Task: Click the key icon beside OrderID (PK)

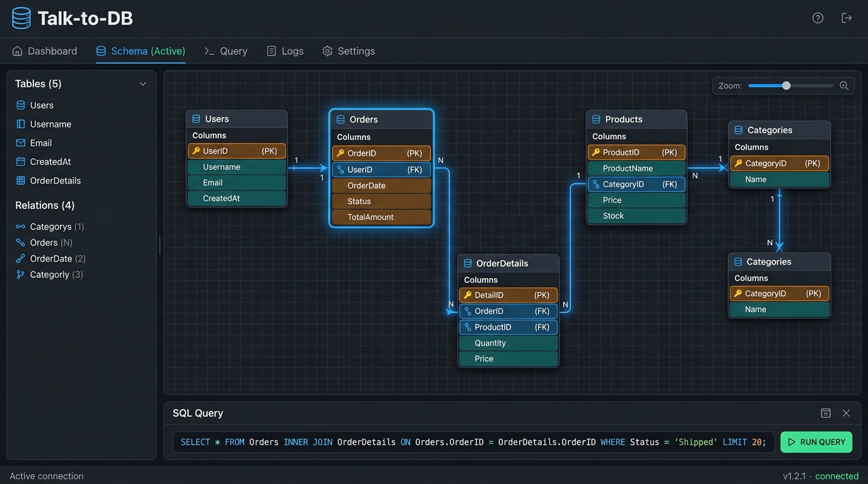Action: pos(341,153)
